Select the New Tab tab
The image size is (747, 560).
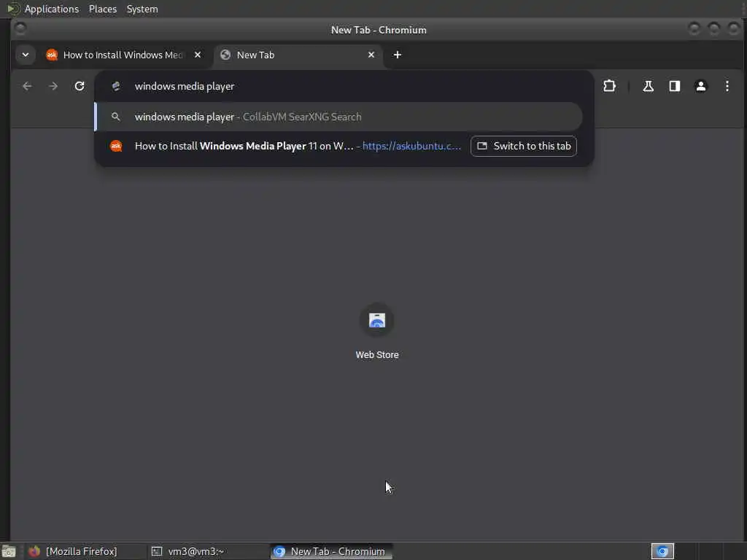[x=298, y=55]
